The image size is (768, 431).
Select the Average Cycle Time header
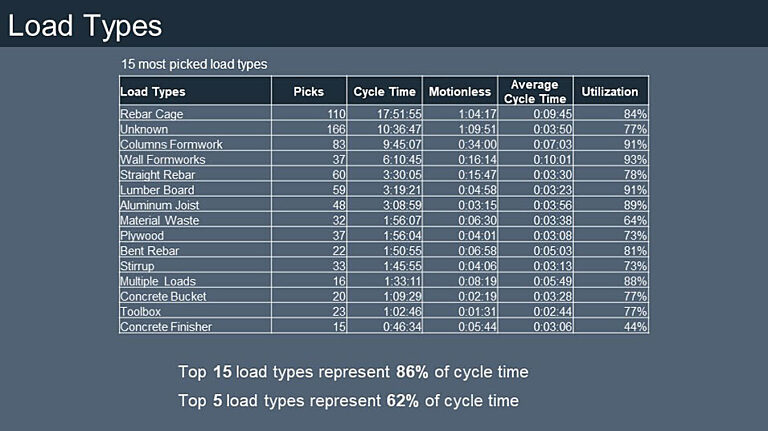pos(535,91)
